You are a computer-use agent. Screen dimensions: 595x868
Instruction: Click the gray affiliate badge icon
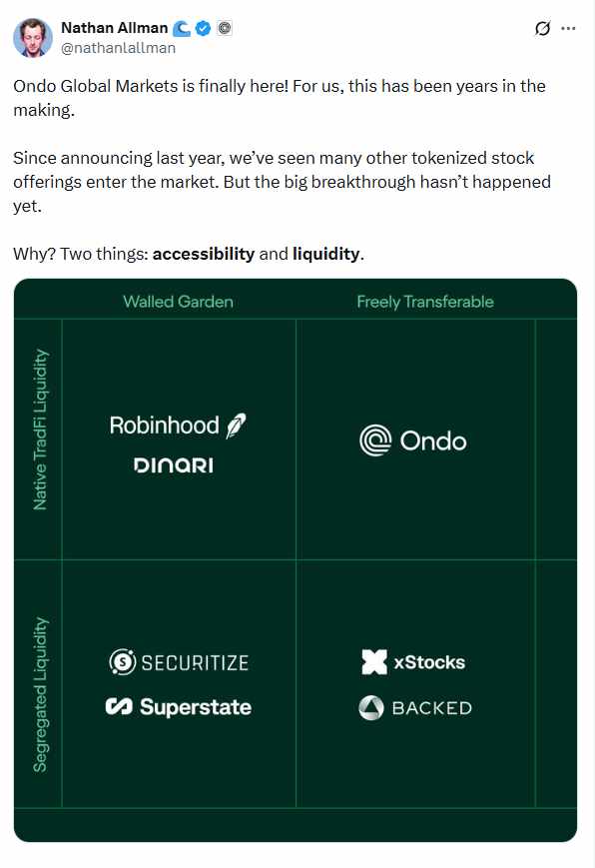point(225,28)
